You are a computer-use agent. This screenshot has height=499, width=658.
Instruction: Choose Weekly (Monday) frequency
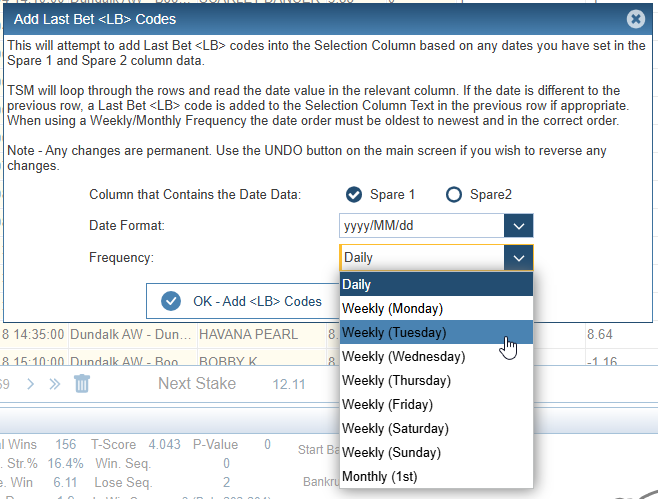[436, 308]
